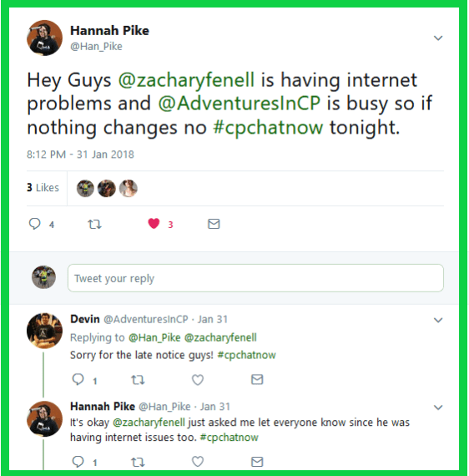469x476 pixels.
Task: Send Devin's tweet via envelope icon
Action: coord(257,379)
